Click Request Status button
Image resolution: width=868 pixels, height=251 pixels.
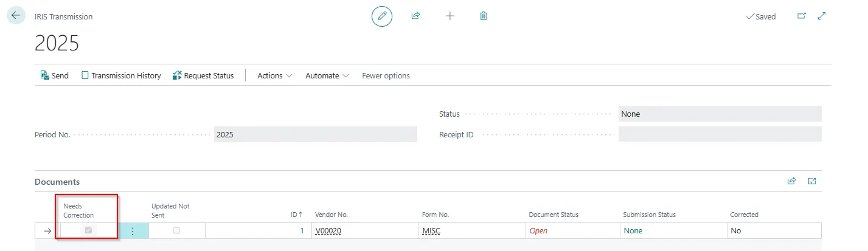(203, 76)
